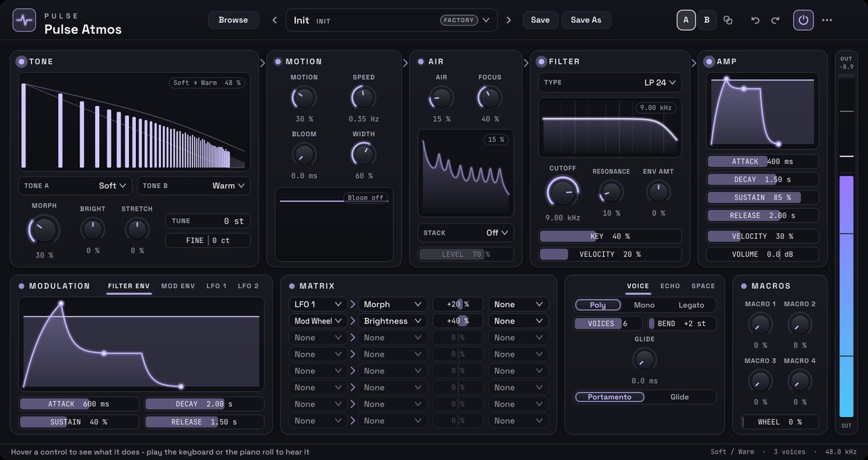Toggle the Amp section enable dot

coord(709,62)
